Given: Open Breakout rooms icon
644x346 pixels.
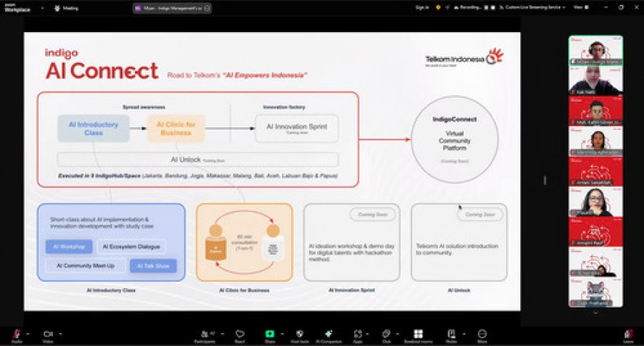Looking at the screenshot, I should (x=418, y=334).
